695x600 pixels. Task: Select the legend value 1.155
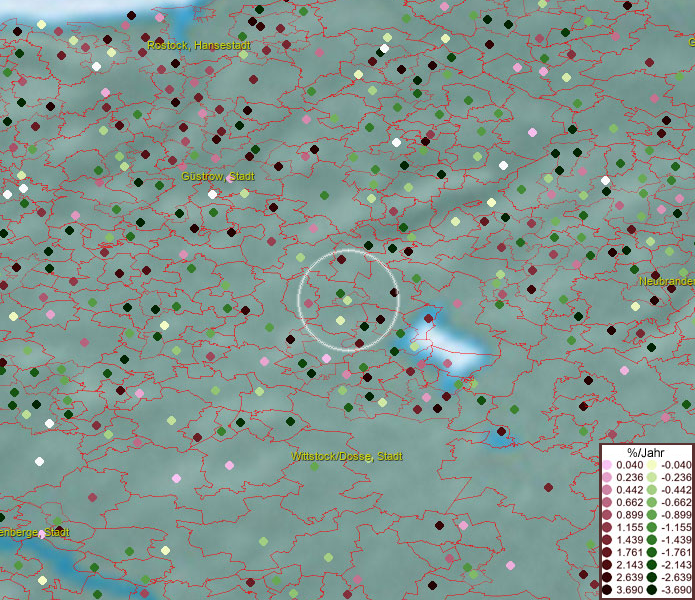[629, 527]
